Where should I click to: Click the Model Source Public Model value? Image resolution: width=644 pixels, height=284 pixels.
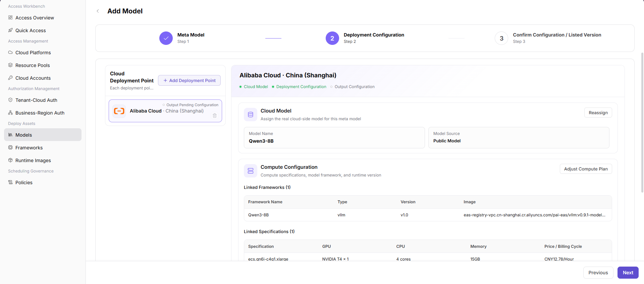447,141
